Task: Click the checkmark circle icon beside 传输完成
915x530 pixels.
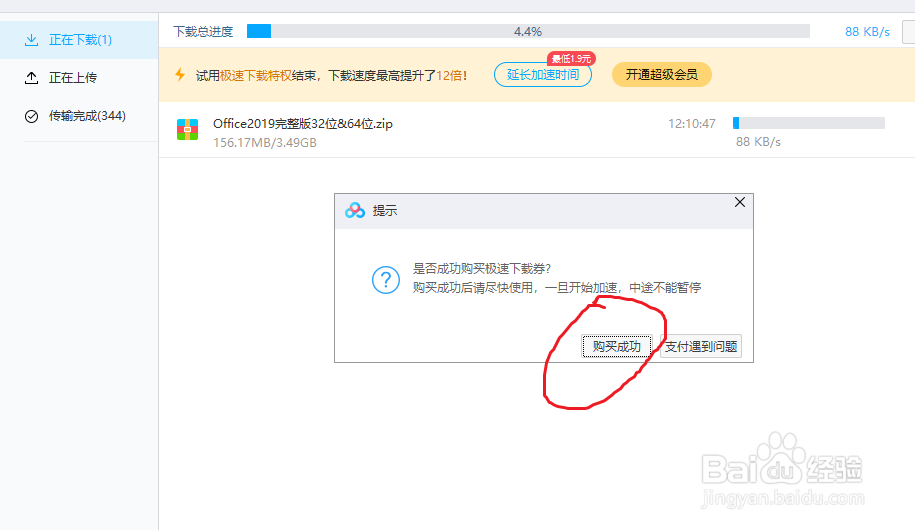Action: [x=32, y=116]
